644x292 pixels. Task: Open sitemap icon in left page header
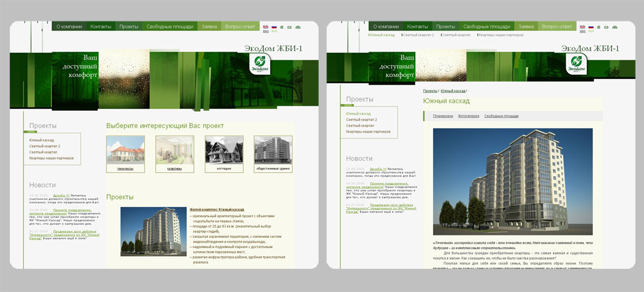[298, 27]
